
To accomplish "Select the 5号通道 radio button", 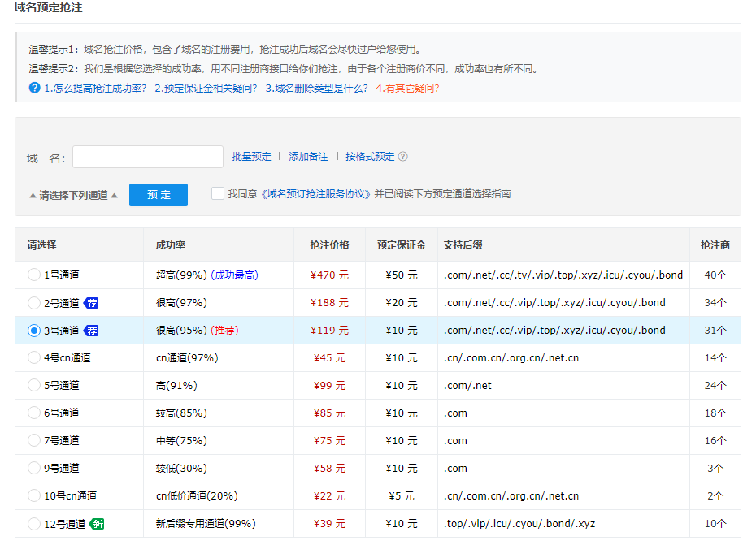I will (x=34, y=385).
